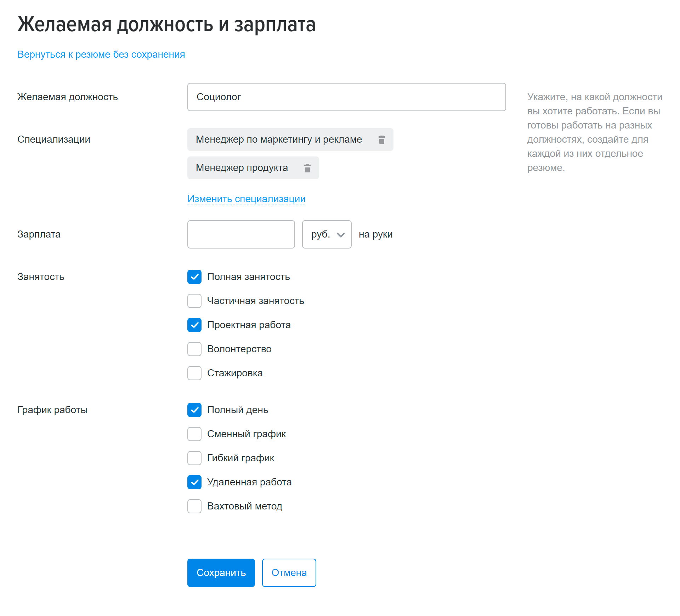680x616 pixels.
Task: Check Вахтовый метод option
Action: point(194,506)
